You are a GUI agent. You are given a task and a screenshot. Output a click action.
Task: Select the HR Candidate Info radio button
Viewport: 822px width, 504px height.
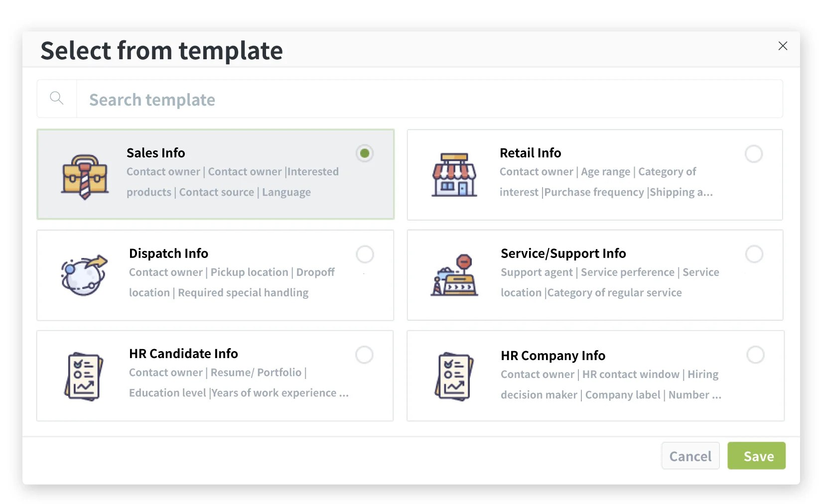(364, 355)
